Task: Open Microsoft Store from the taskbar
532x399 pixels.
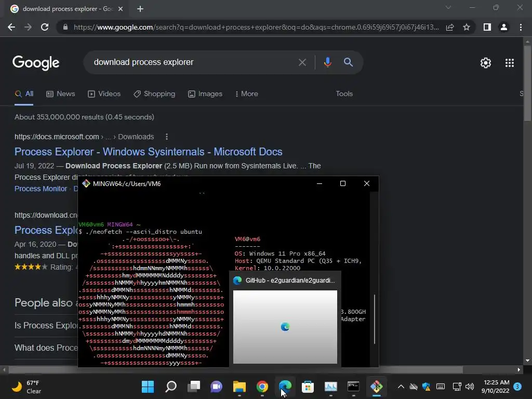Action: 308,387
